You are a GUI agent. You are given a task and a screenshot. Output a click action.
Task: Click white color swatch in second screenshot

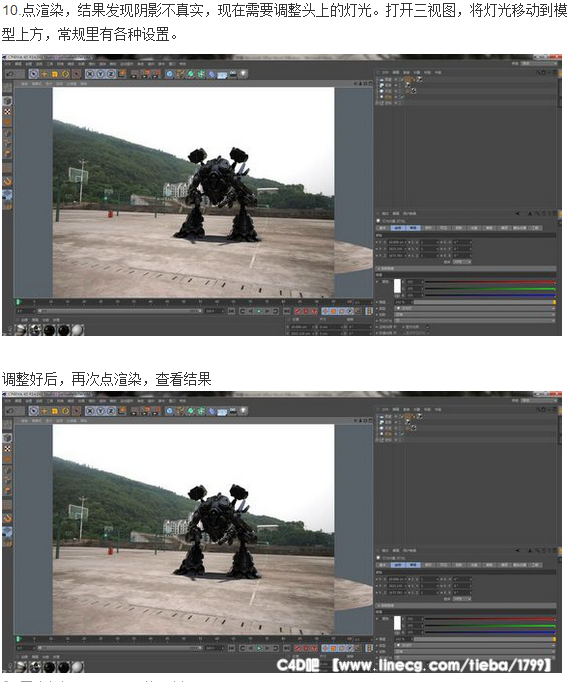pos(397,623)
